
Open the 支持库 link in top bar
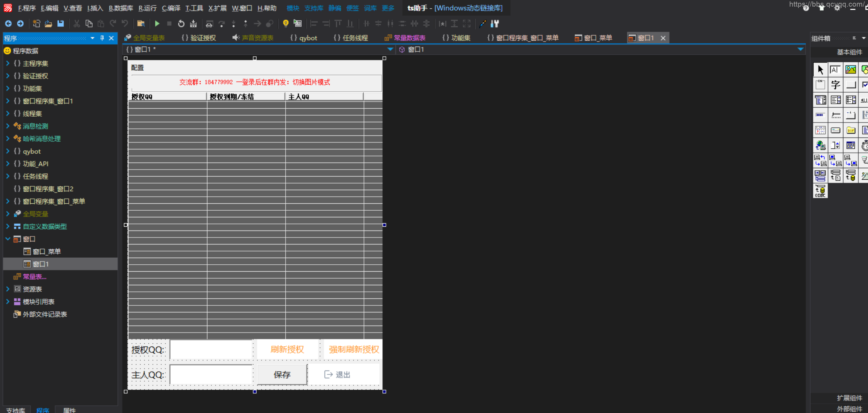[x=313, y=8]
